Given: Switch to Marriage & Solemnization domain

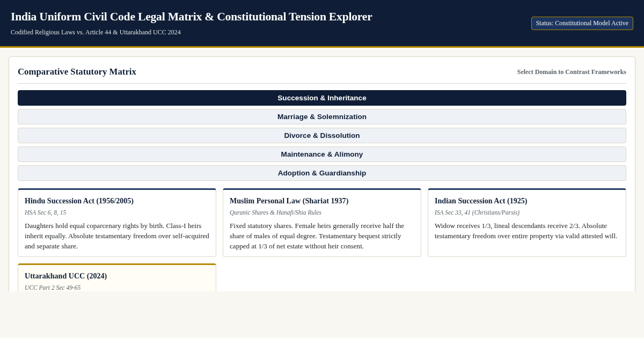Looking at the screenshot, I should [322, 116].
